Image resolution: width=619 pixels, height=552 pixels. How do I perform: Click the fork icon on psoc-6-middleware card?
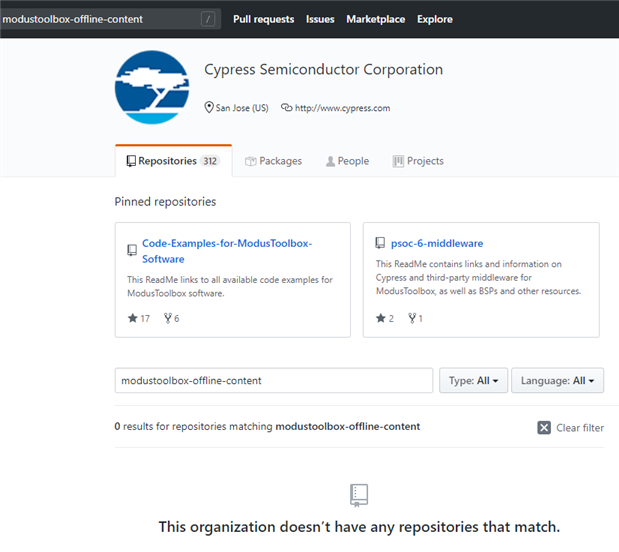point(412,318)
